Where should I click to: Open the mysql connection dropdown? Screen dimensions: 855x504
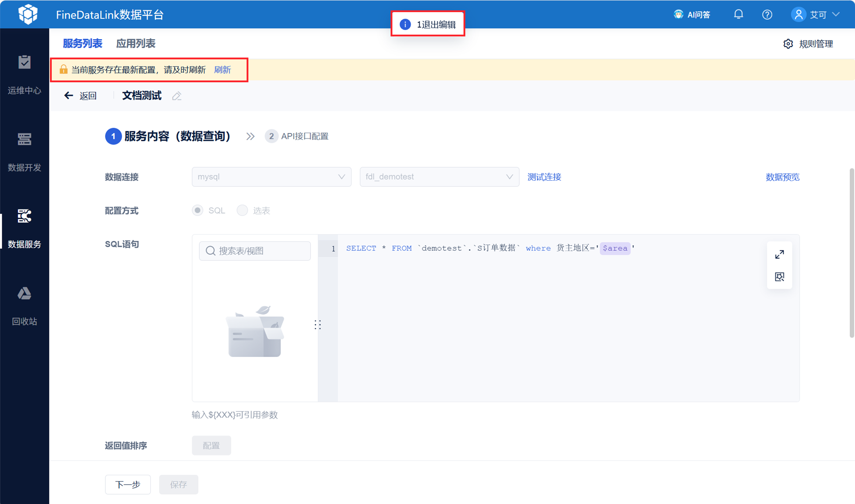tap(271, 177)
